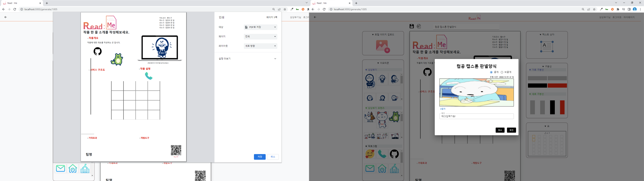Click 저장 in the print dialog
The height and width of the screenshot is (181, 644).
click(260, 157)
